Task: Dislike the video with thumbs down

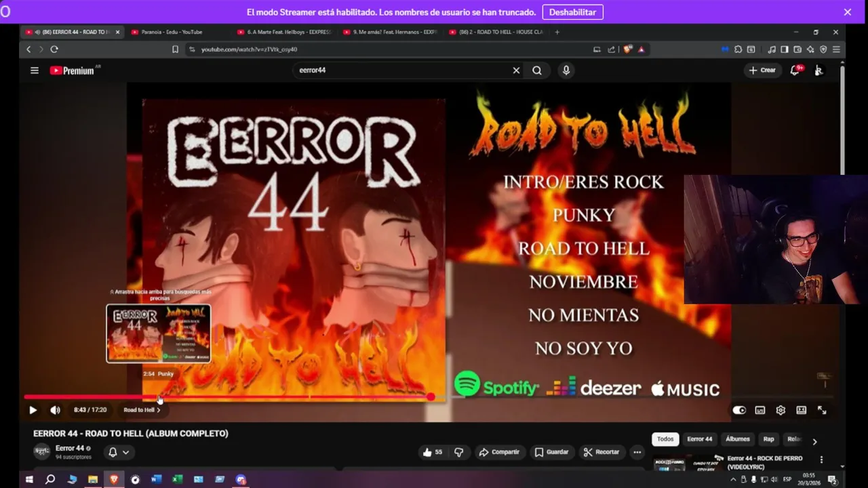Action: (458, 452)
